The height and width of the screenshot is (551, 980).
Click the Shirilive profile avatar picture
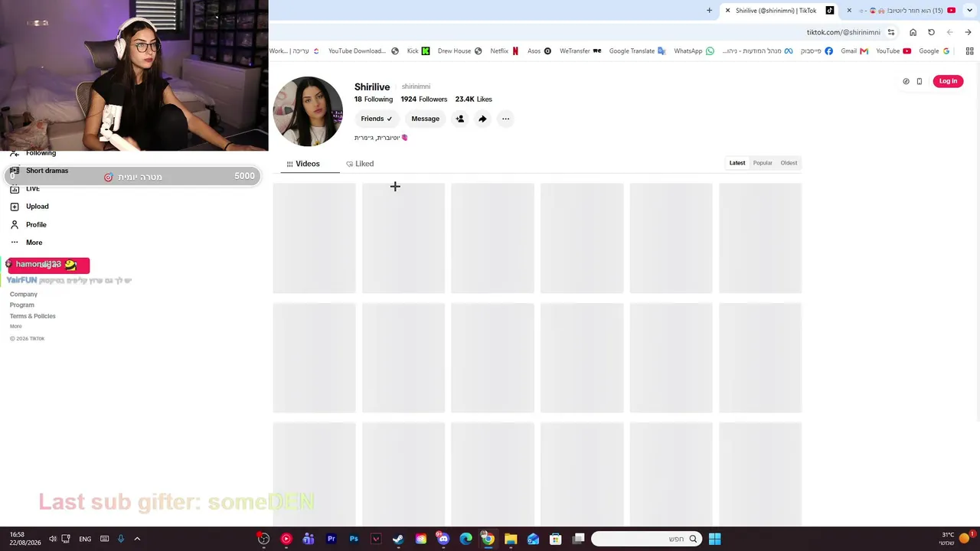[308, 112]
